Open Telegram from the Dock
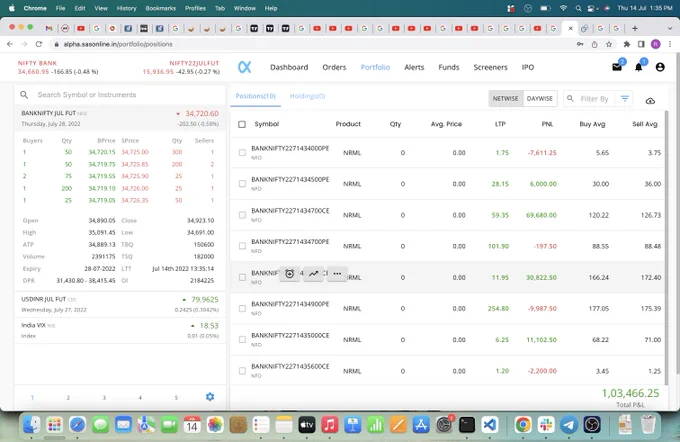The height and width of the screenshot is (442, 680). click(x=569, y=425)
